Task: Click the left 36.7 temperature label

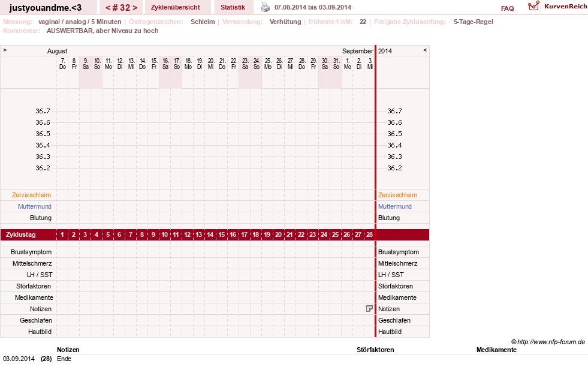Action: click(43, 111)
